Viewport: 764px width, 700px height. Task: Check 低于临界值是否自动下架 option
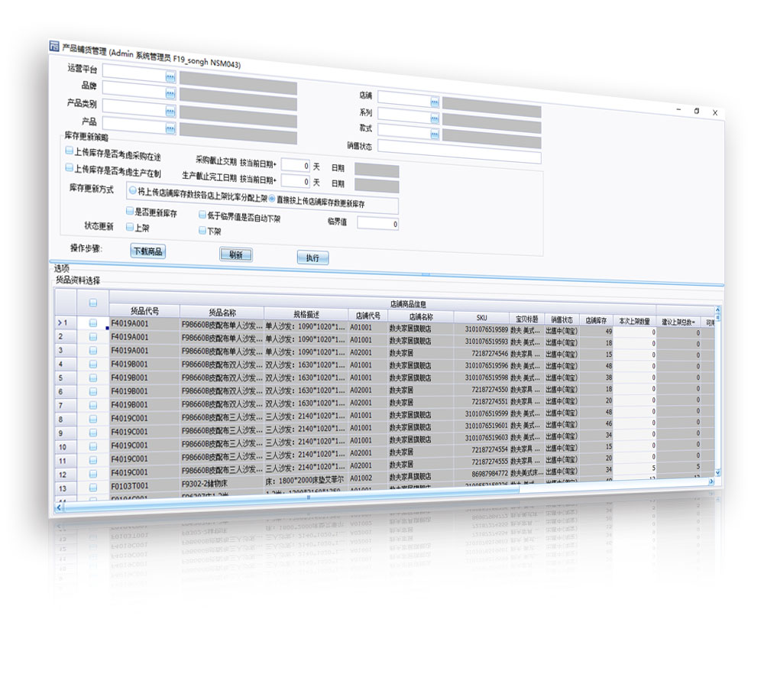click(x=202, y=216)
